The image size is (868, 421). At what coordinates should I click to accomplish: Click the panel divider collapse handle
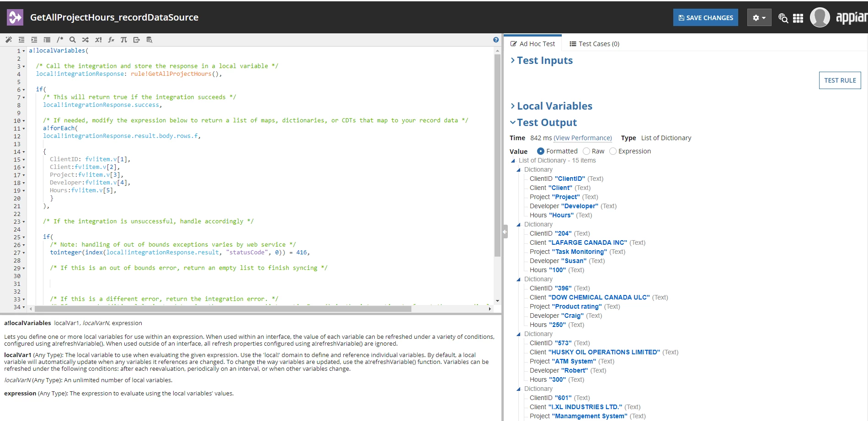pos(505,232)
